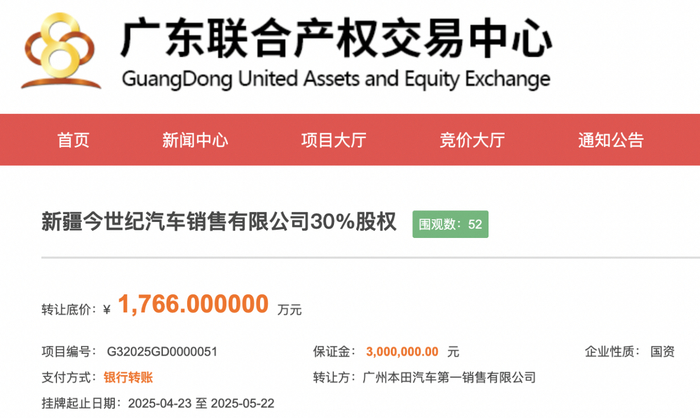The image size is (700, 418).
Task: Click the gold exchange logo icon
Action: click(x=60, y=50)
